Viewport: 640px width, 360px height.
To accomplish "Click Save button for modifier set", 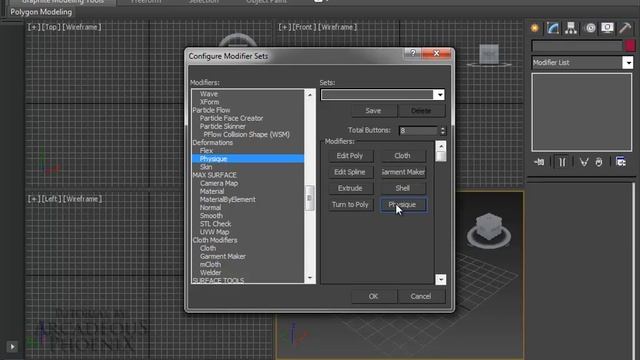I will point(373,111).
